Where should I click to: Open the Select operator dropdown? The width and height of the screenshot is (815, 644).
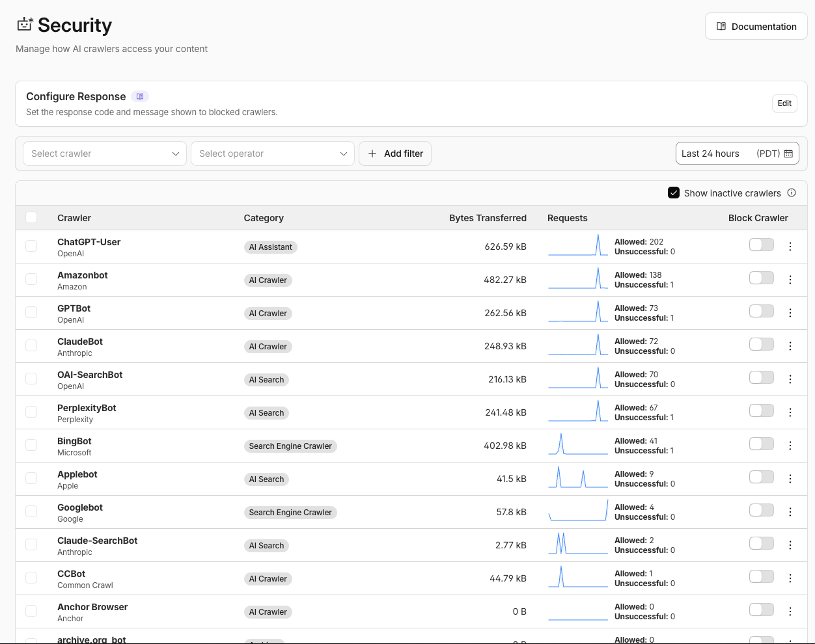coord(273,154)
